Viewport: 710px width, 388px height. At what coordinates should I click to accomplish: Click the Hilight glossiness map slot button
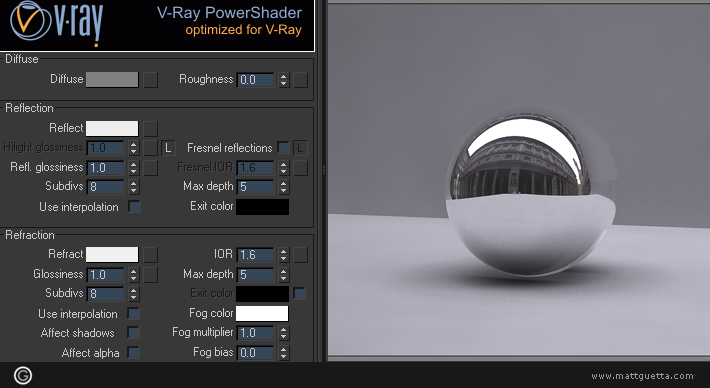tap(150, 148)
